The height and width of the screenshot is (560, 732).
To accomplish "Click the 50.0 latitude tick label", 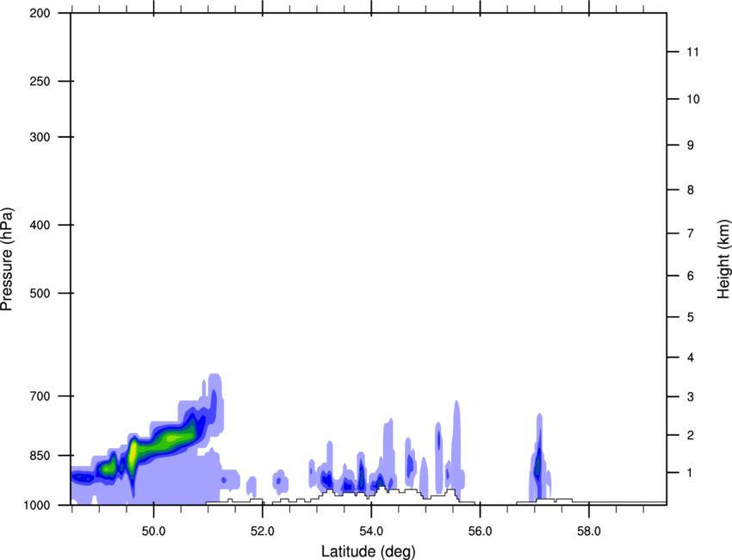I will [153, 532].
